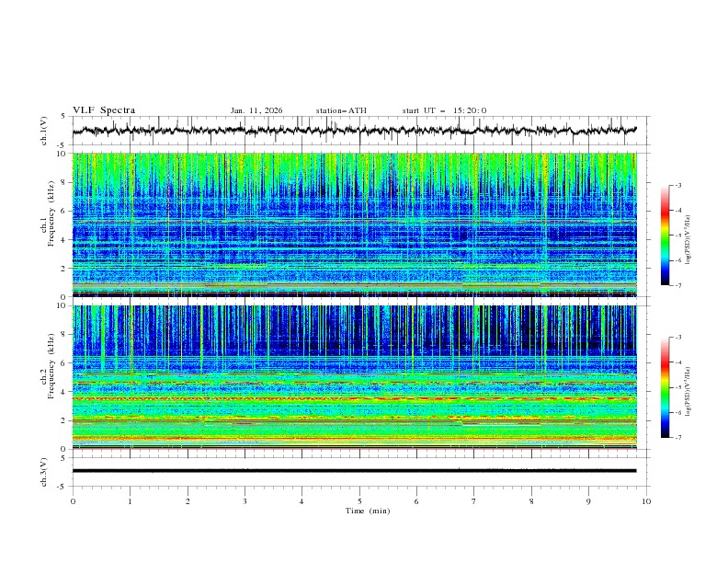
Task: Click time axis tick label "8"
Action: [x=531, y=501]
